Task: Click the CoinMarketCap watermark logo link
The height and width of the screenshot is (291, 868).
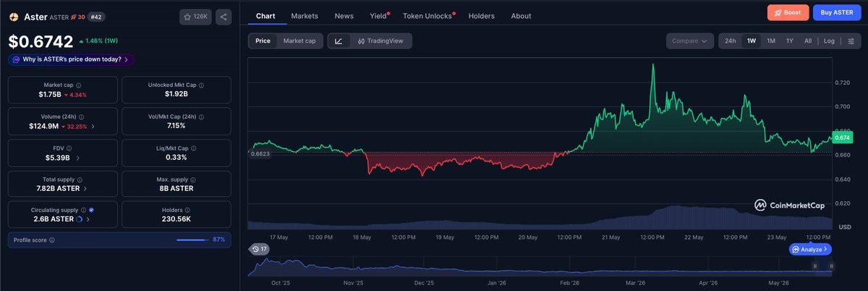Action: click(789, 205)
